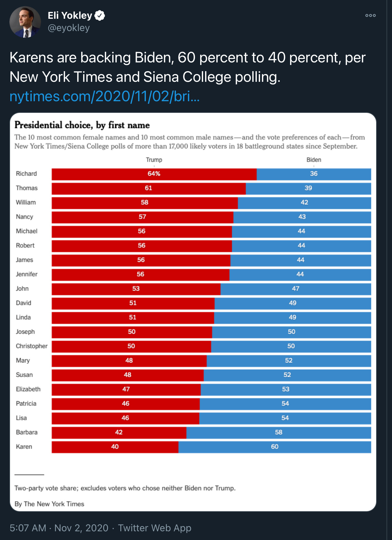Open the @eyokley handle link
The height and width of the screenshot is (540, 392).
[69, 28]
